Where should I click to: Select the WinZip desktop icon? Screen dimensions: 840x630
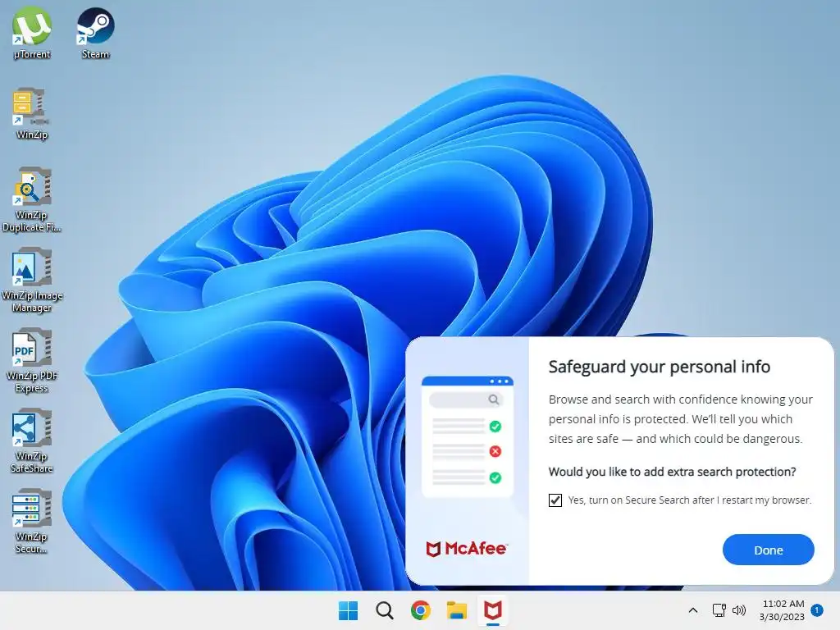(x=32, y=113)
